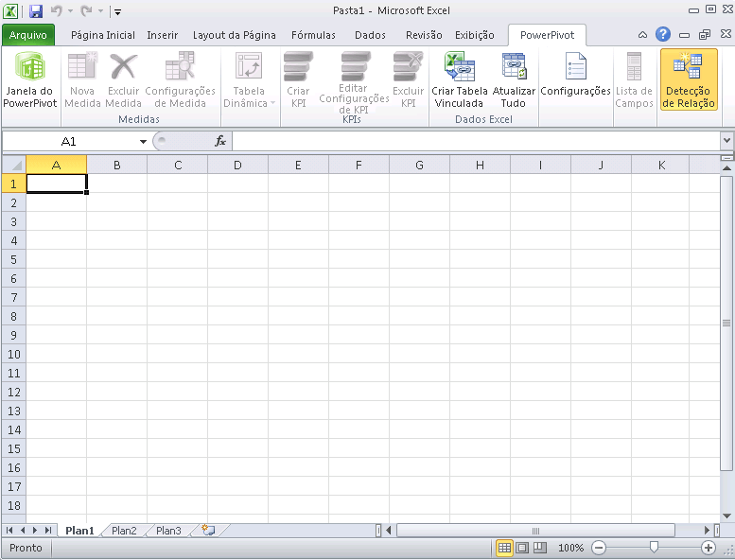The image size is (735, 560).
Task: Select column B header
Action: point(116,165)
